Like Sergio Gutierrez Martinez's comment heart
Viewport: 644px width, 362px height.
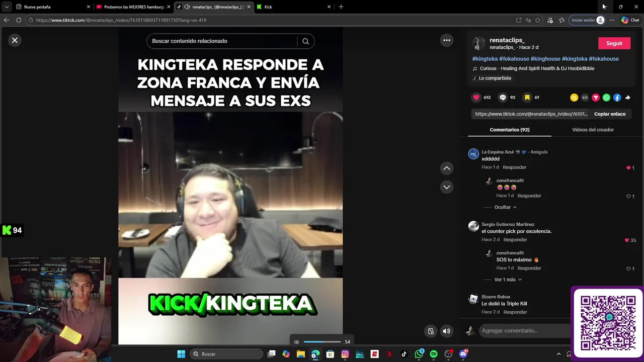627,240
